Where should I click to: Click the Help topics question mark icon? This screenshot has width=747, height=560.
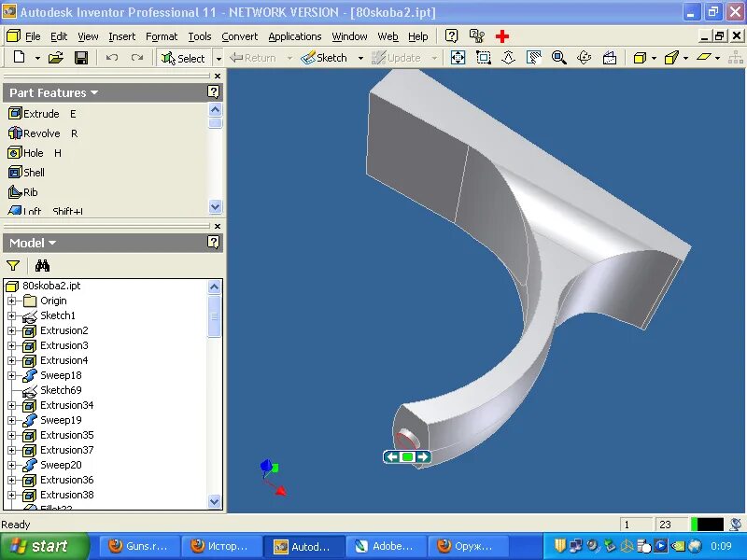[451, 36]
